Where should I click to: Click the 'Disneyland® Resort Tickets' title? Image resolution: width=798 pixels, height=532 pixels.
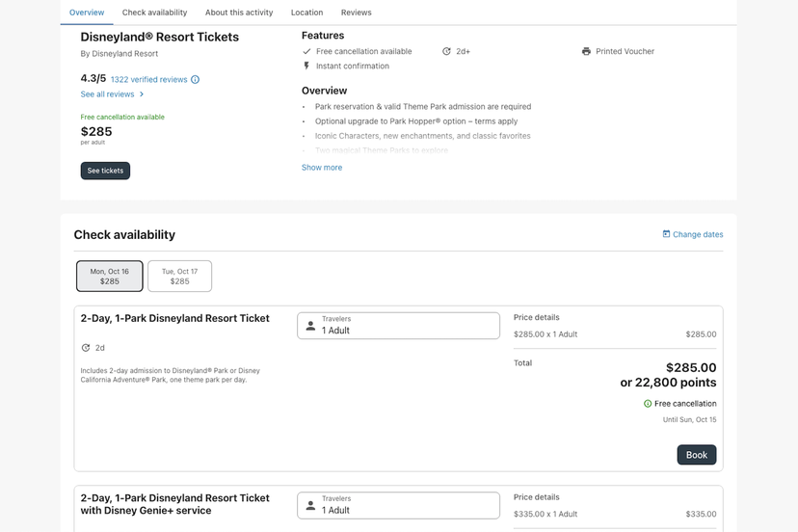pyautogui.click(x=159, y=37)
